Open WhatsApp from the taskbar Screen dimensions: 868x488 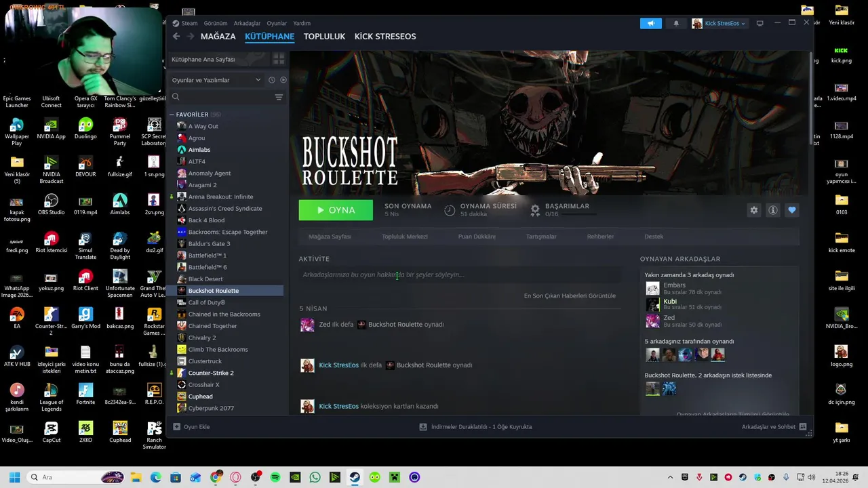315,477
